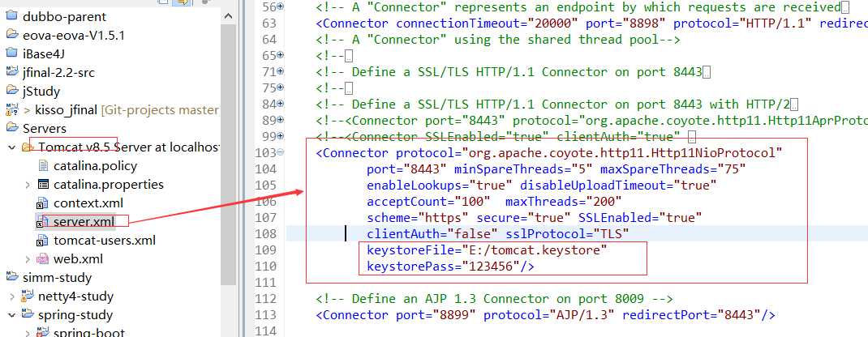Expand the folded comment at line 71
Screen dimensions: 868x337
(x=280, y=71)
